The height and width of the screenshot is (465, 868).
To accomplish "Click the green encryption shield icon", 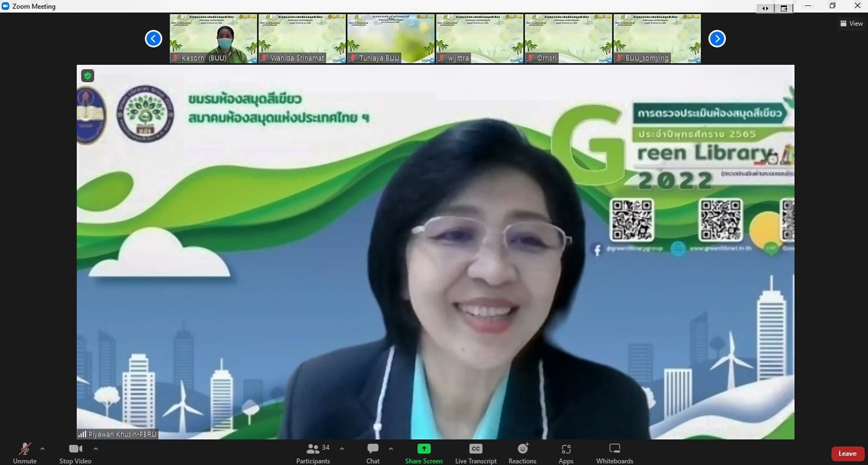I will pos(88,75).
